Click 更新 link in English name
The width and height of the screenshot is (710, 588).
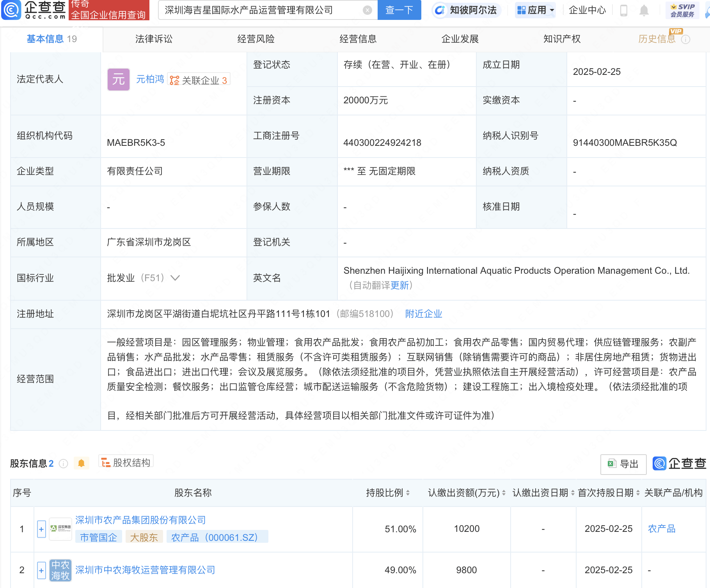[400, 285]
